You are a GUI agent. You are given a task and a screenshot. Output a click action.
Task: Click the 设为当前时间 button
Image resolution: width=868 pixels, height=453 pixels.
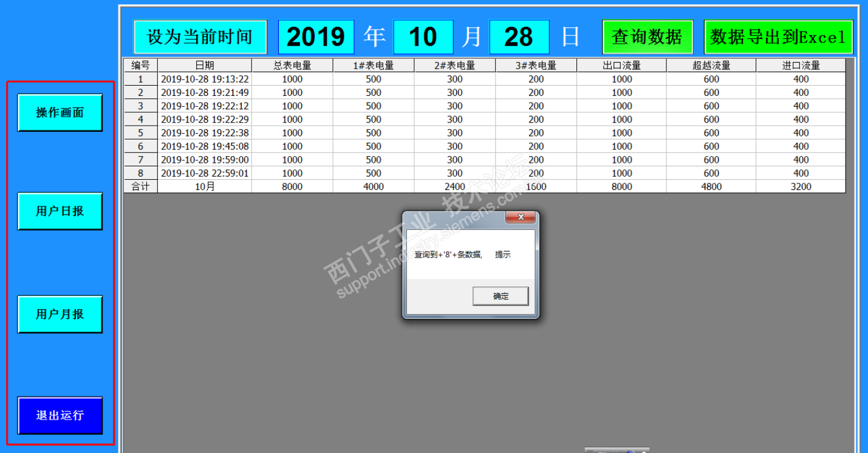200,37
